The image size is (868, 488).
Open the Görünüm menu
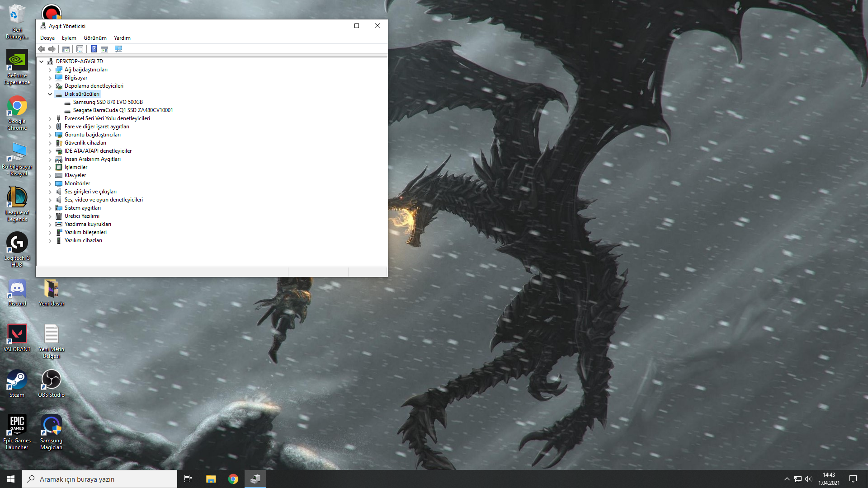(x=95, y=38)
